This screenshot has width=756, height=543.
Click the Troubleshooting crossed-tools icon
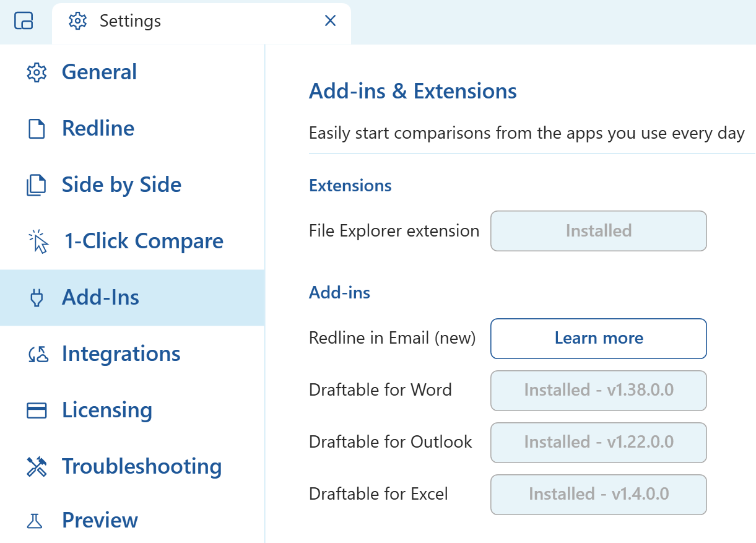click(x=37, y=466)
